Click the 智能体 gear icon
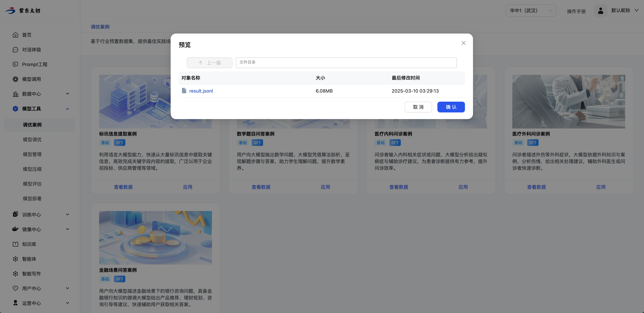Viewport: 644px width, 313px height. pyautogui.click(x=15, y=259)
